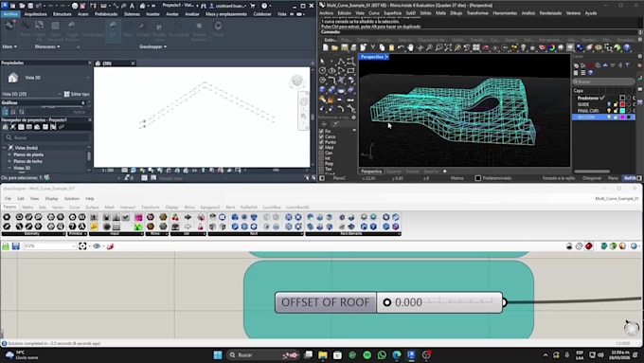Click the Grasshopper green open document icon
Screen dimensions: 644x363
[x=6, y=245]
